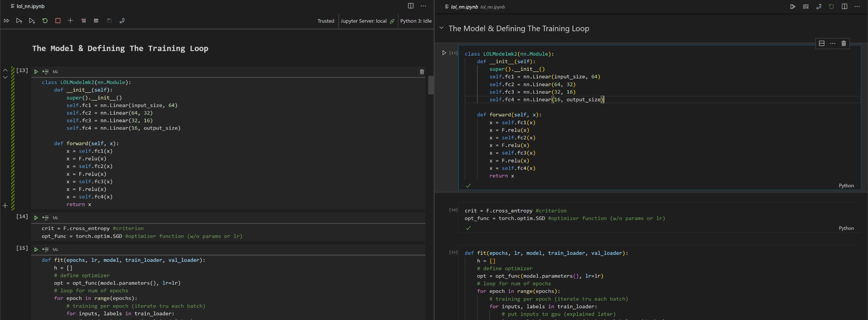Click 'class LOLModelmk2' line in left cell [13]
868x320 pixels.
[86, 82]
